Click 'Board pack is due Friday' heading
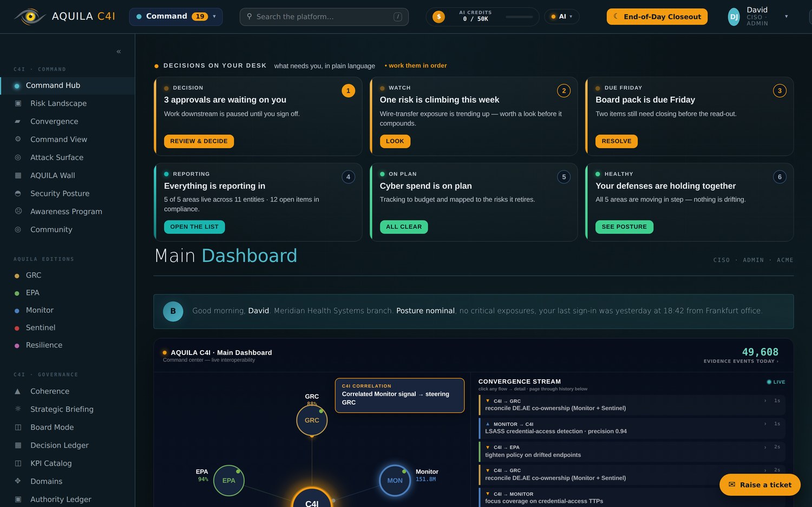Viewport: 812px width, 507px height. pos(645,100)
